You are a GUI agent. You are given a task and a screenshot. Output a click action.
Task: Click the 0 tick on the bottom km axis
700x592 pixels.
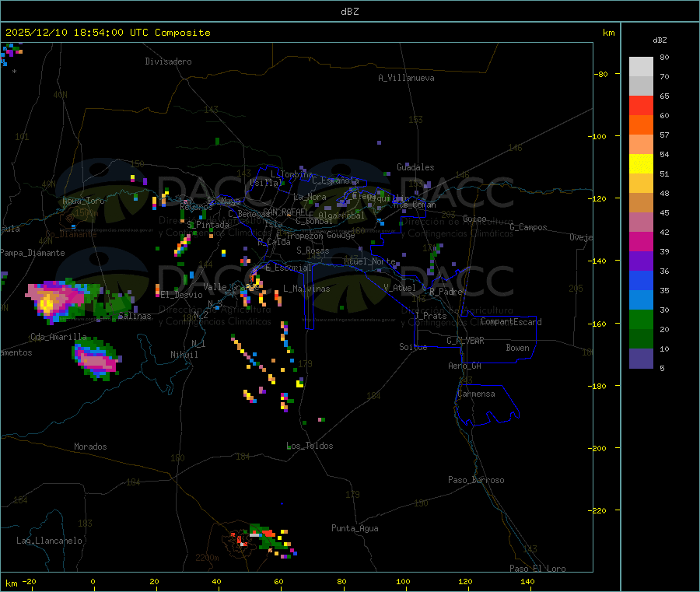click(x=93, y=582)
